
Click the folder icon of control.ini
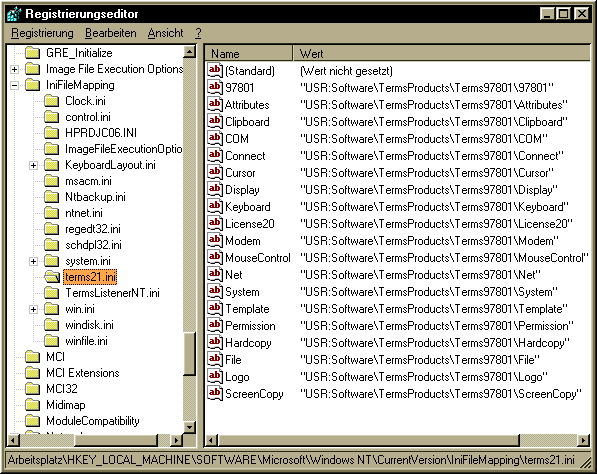[51, 117]
